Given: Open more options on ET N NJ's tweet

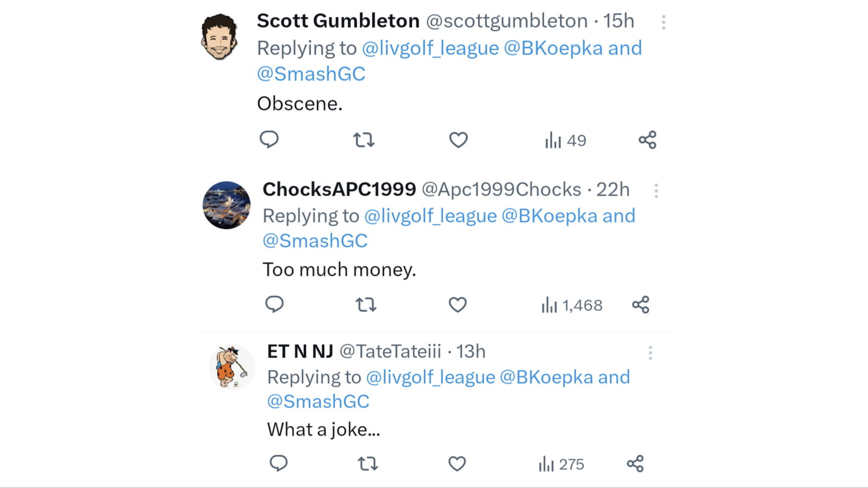Looking at the screenshot, I should (x=650, y=353).
